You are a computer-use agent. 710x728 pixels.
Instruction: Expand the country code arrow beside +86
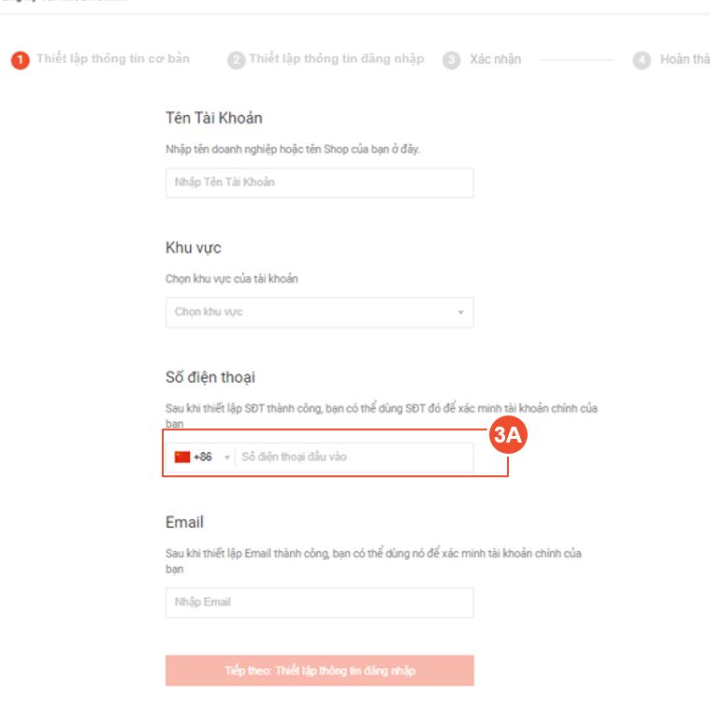[x=226, y=458]
